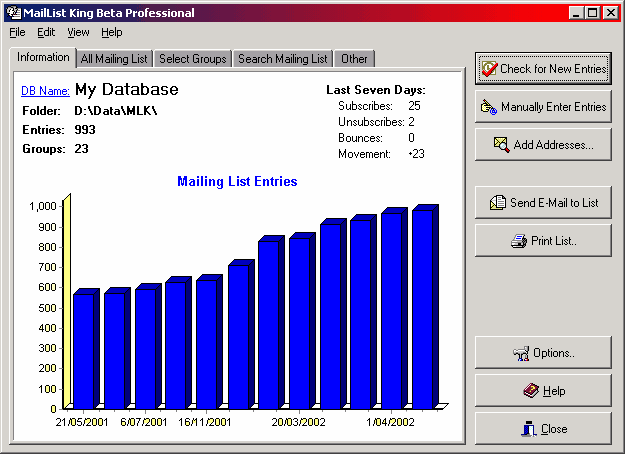Click the Bounces value 0
This screenshot has height=454, width=625.
click(411, 138)
